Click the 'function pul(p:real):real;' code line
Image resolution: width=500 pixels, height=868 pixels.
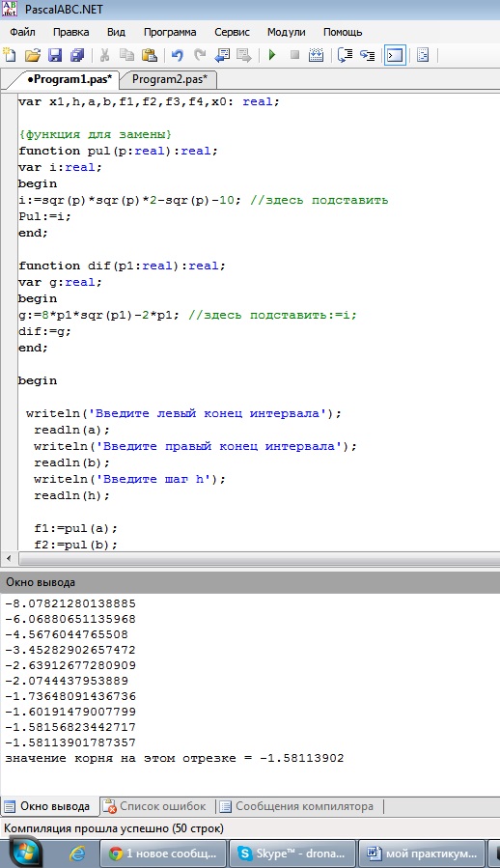pos(118,151)
